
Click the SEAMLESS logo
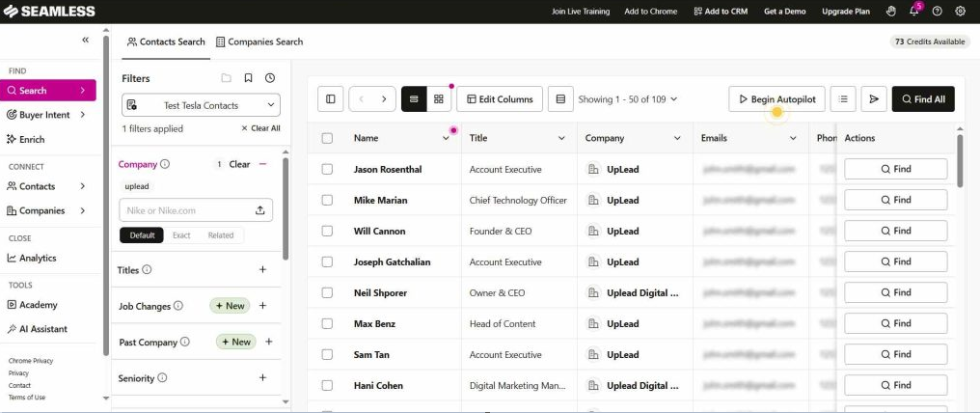49,12
